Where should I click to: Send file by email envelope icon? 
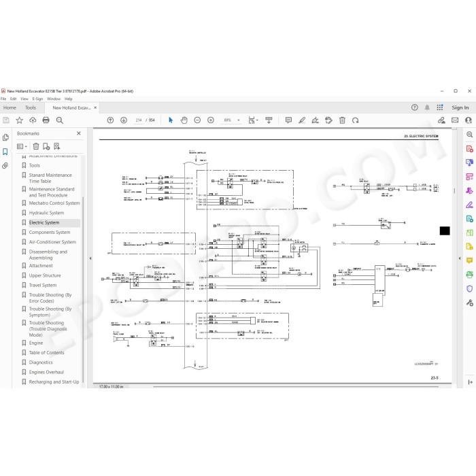point(455,120)
